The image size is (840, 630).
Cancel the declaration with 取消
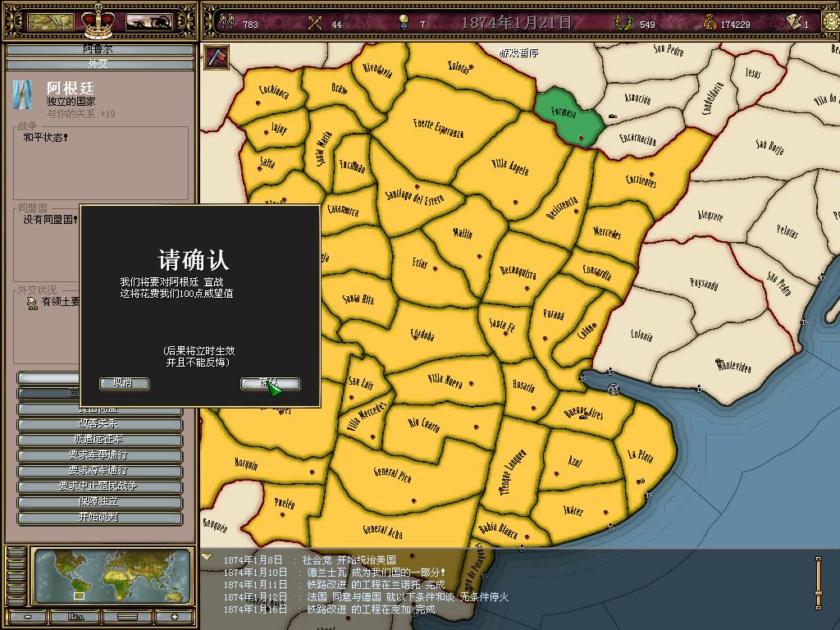coord(124,383)
